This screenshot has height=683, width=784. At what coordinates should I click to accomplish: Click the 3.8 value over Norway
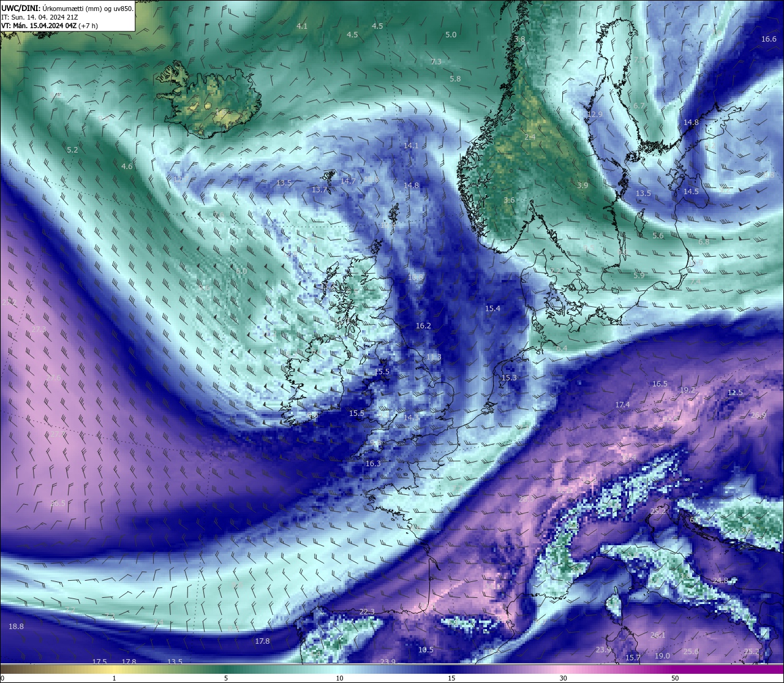[x=519, y=39]
